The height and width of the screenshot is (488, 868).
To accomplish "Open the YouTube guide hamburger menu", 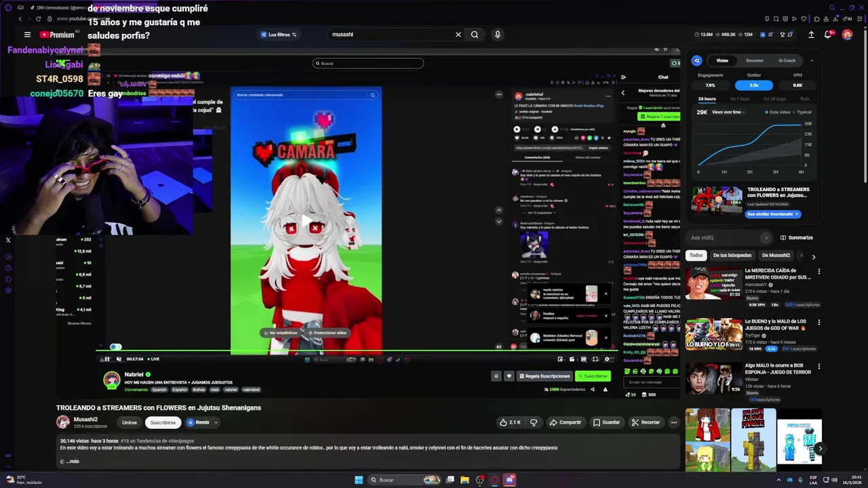I will (27, 35).
